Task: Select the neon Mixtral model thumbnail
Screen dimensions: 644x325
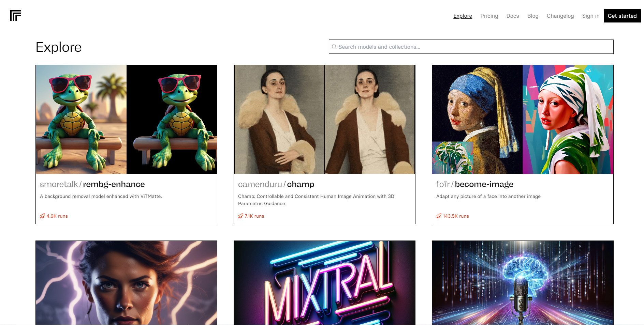Action: [x=324, y=282]
